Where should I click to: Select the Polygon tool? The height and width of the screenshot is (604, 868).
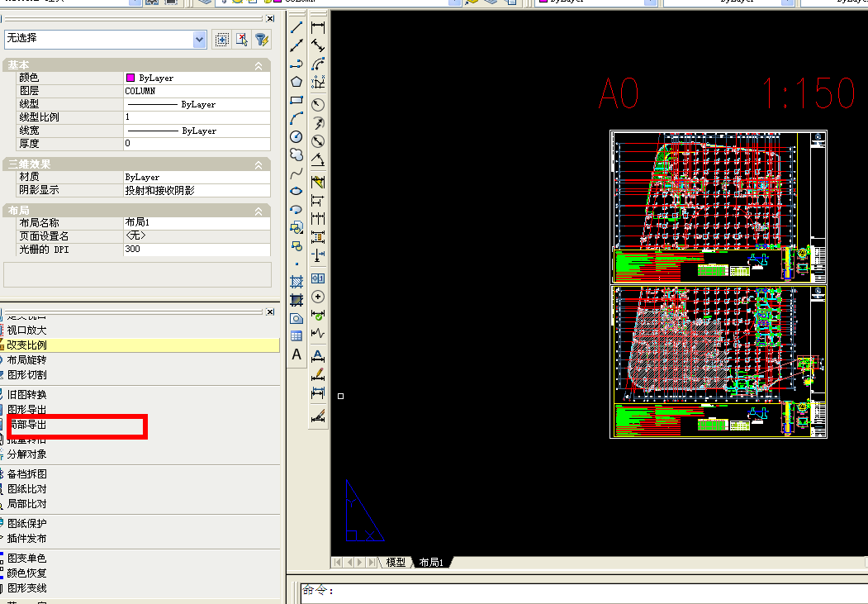(x=296, y=81)
